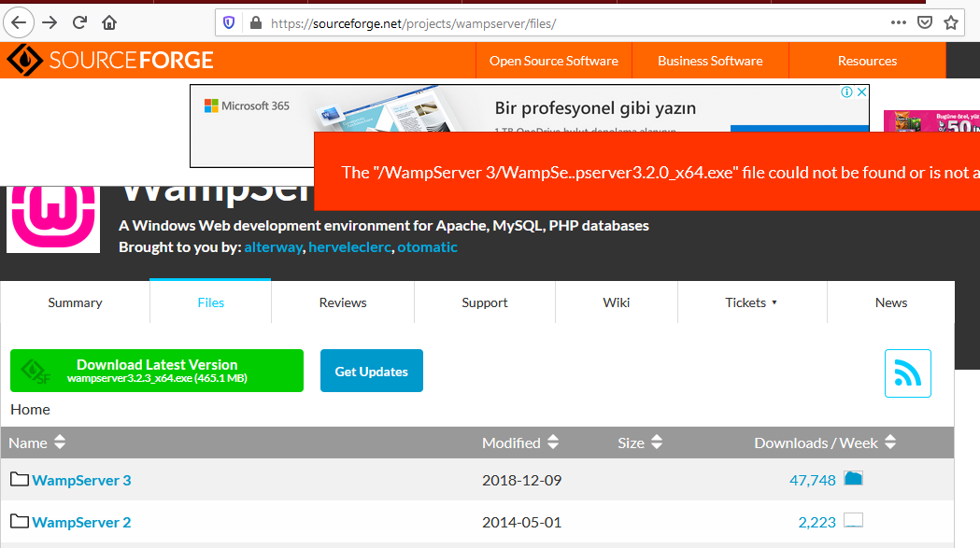
Task: Show download stats chart for WampServer 3
Action: [853, 479]
